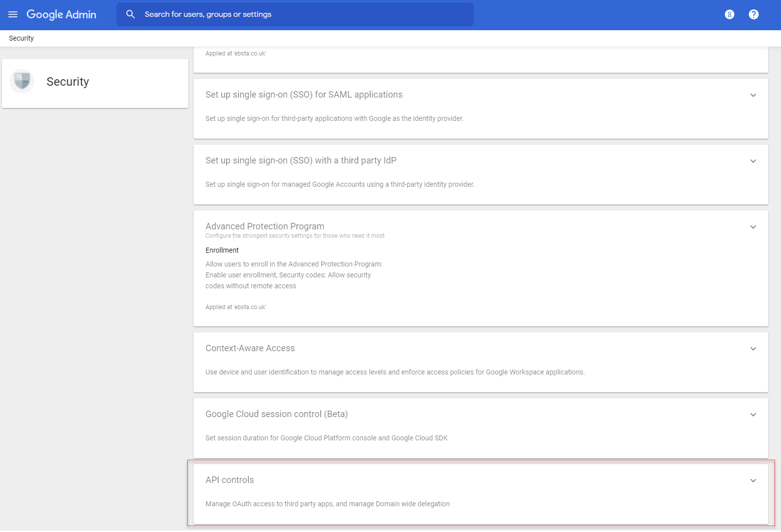Expand Advanced Protection Program chevron

[x=753, y=227]
